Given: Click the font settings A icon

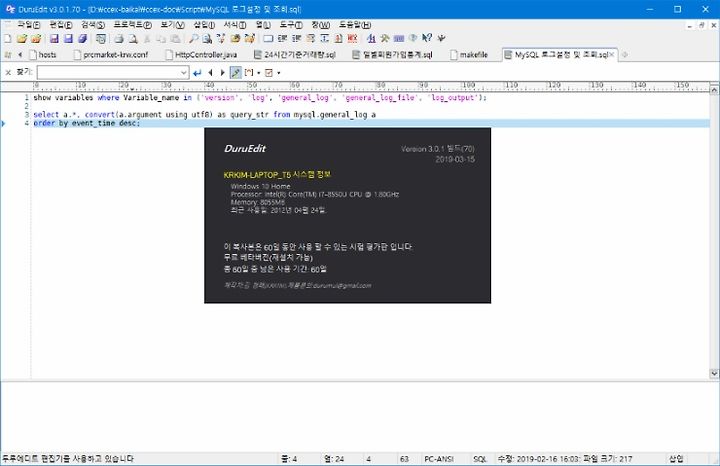Looking at the screenshot, I should [x=371, y=39].
